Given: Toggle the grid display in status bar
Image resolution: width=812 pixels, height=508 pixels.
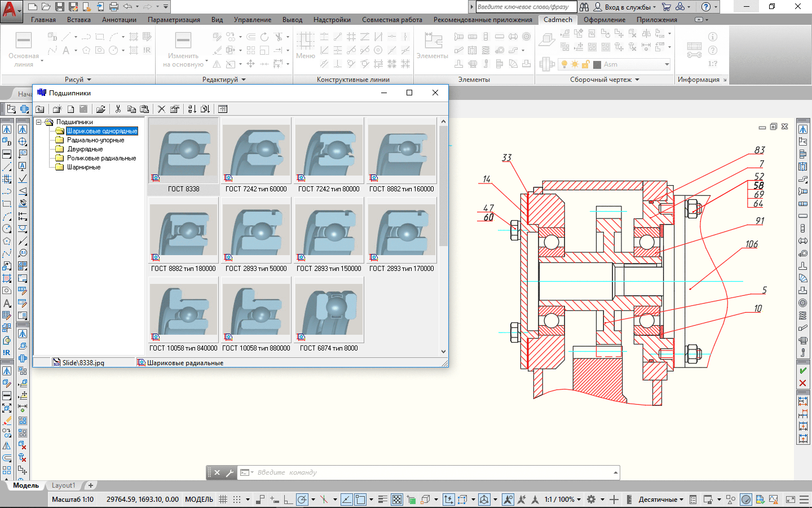Looking at the screenshot, I should coord(223,500).
